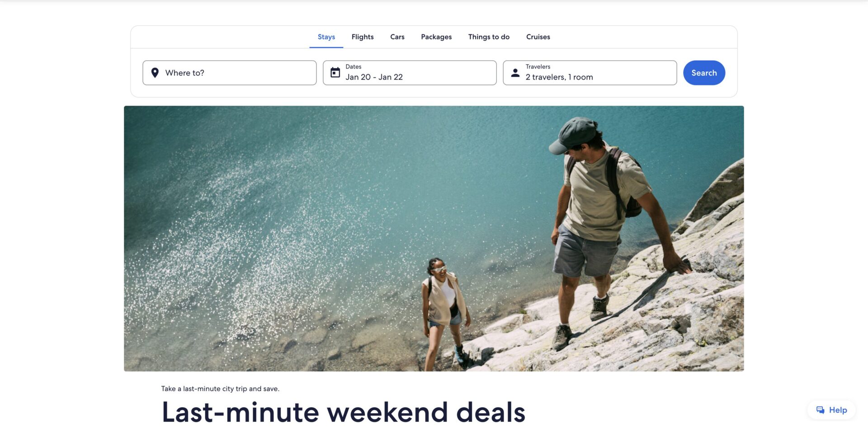Image resolution: width=868 pixels, height=429 pixels.
Task: Open the Stays tab
Action: point(326,37)
